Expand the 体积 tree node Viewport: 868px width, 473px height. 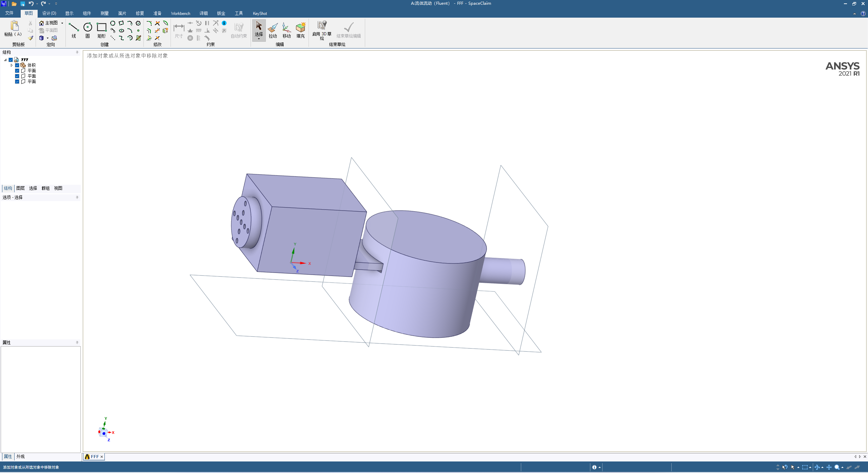tap(12, 65)
